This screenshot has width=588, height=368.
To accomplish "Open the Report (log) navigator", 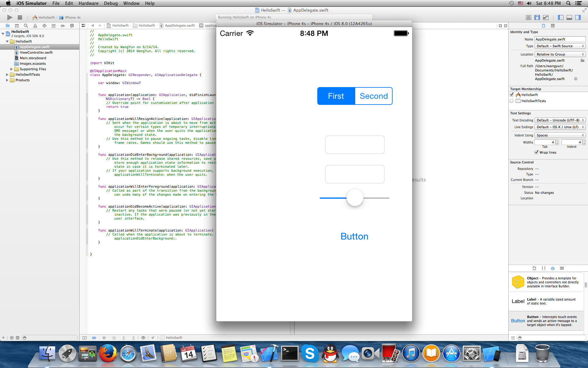I will tap(72, 26).
